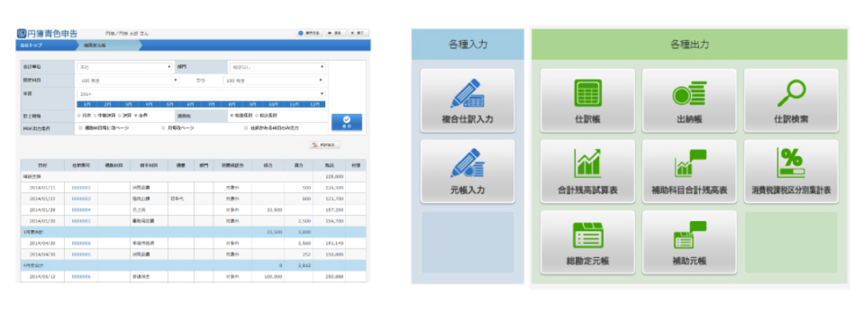Check 補助科目毎に改ページ checkbox
This screenshot has width=868, height=311.
point(80,127)
